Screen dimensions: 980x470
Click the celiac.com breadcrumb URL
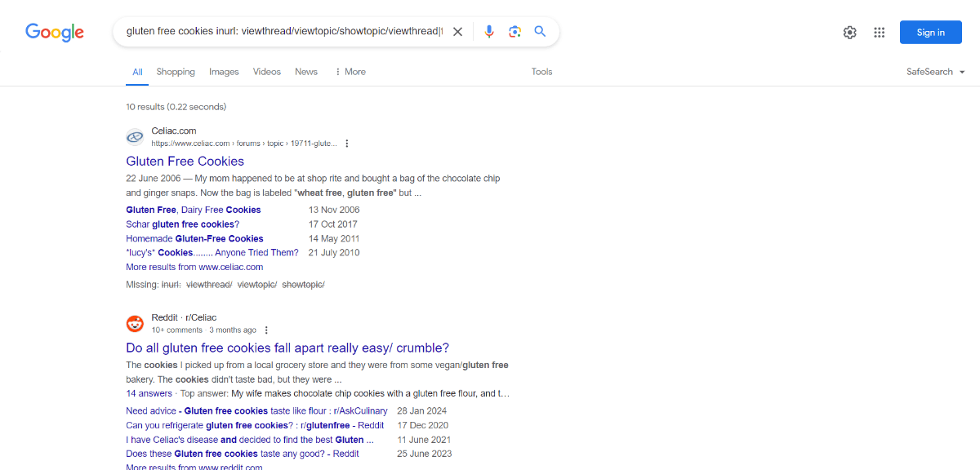coord(244,144)
